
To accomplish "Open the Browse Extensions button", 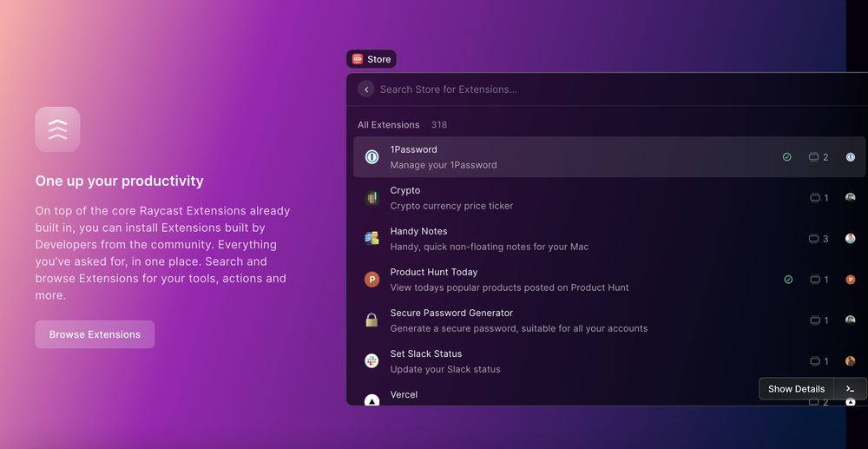I will tap(95, 334).
